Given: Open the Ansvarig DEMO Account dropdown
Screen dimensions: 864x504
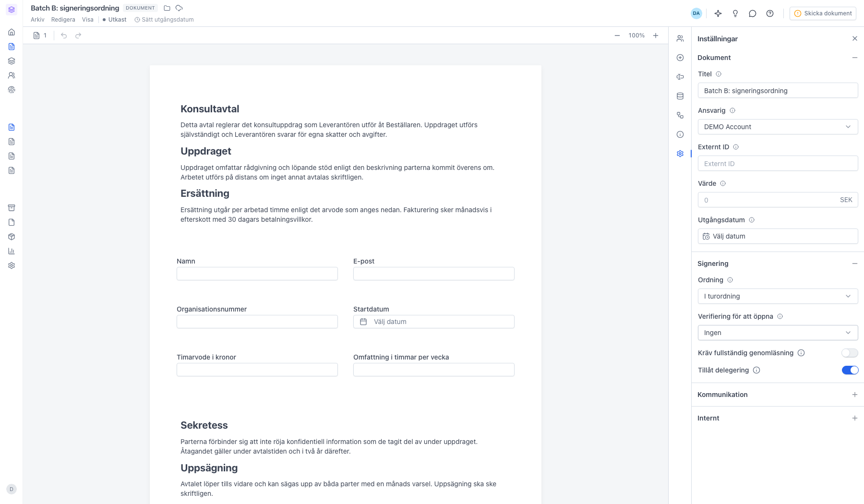Looking at the screenshot, I should coord(778,127).
